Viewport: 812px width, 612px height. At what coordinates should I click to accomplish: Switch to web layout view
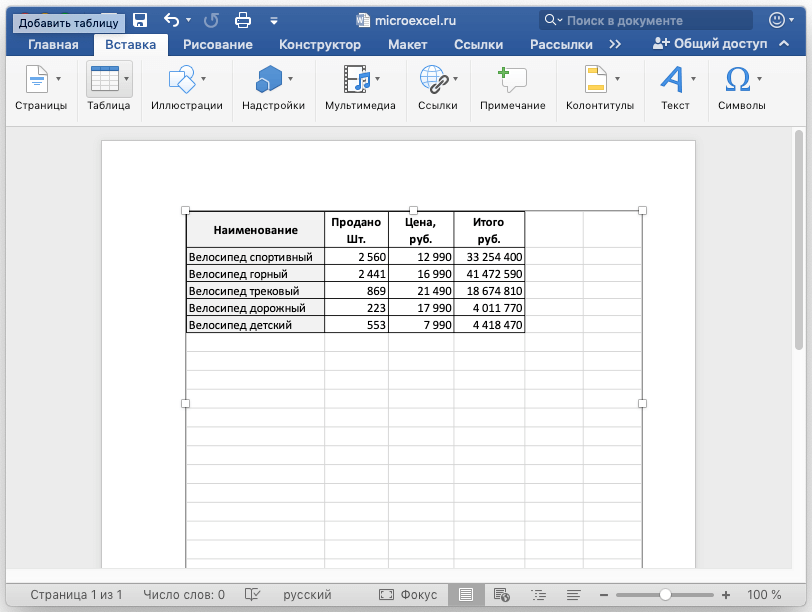502,595
